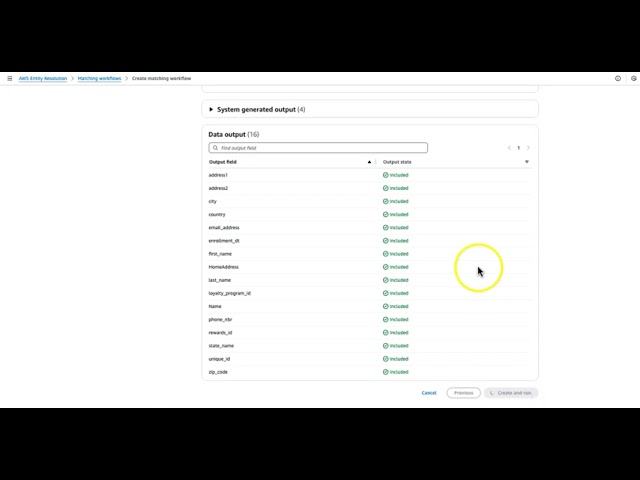Click Included status icon for state_name
This screenshot has height=480, width=640.
[x=385, y=346]
